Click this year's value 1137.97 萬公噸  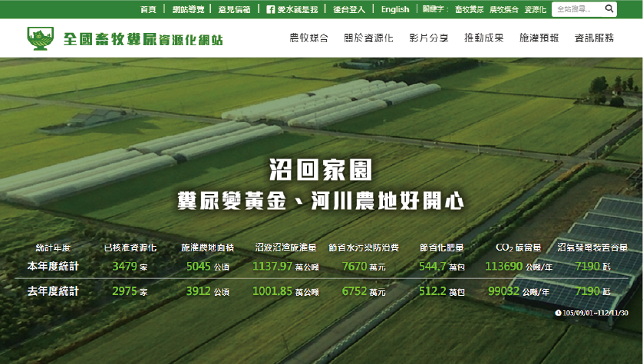[x=285, y=267]
